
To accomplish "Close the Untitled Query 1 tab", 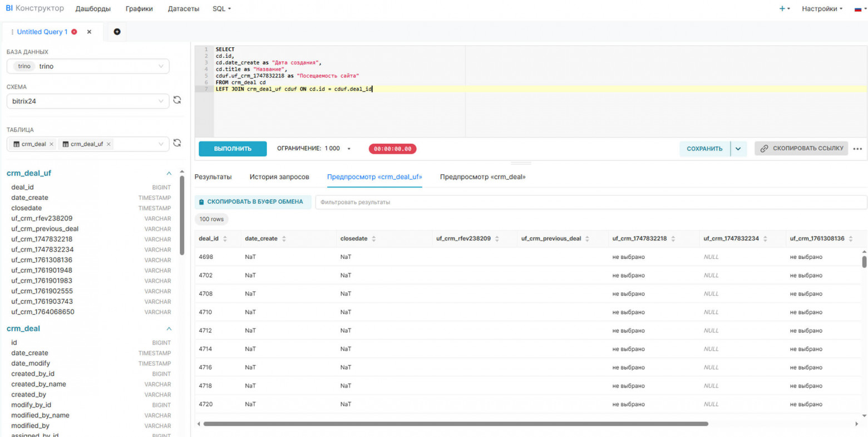I will pos(89,32).
